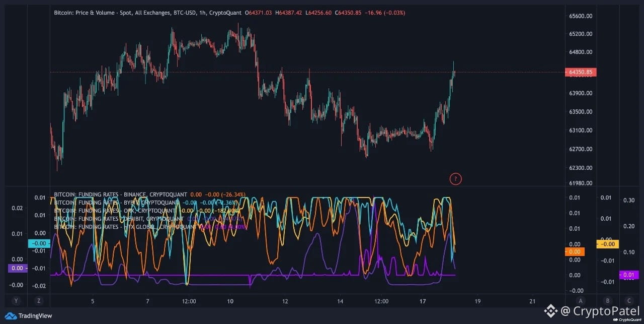The width and height of the screenshot is (644, 324).
Task: Click the 12:00 label between 7 and 10
Action: (189, 301)
